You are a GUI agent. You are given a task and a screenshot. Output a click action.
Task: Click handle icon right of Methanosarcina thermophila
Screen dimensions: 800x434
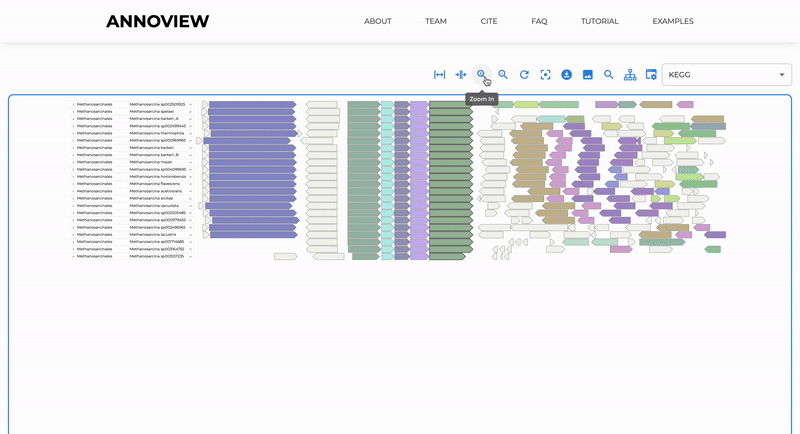pyautogui.click(x=190, y=133)
